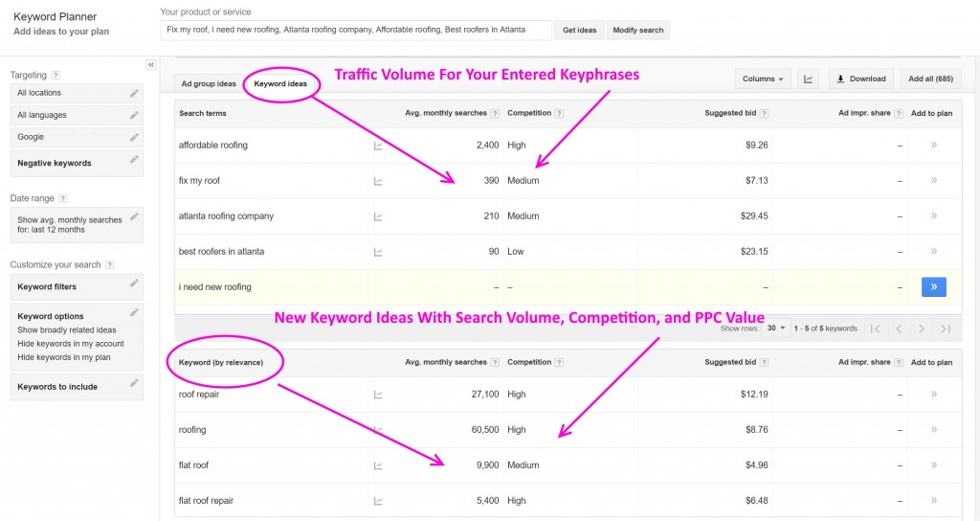Select Hide keywords in my plan
This screenshot has width=980, height=521.
pos(64,358)
